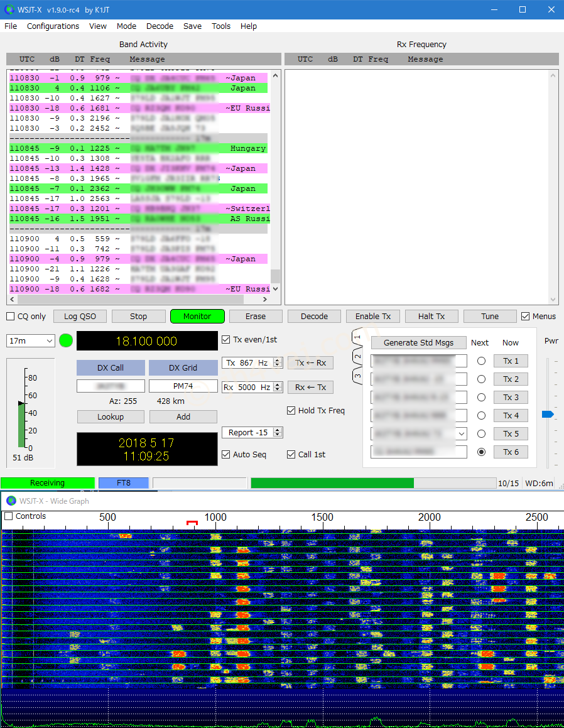Click the DX Call input field
The height and width of the screenshot is (728, 564).
pyautogui.click(x=111, y=386)
